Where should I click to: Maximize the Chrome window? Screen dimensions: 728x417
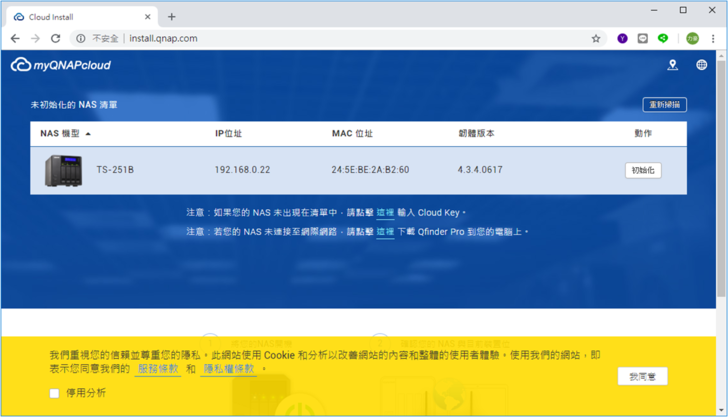tap(683, 10)
